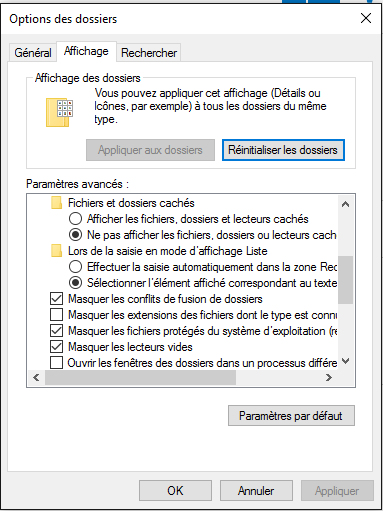This screenshot has height=511, width=383.
Task: Click the folder view icon in Affichage des dossiers
Action: [59, 113]
